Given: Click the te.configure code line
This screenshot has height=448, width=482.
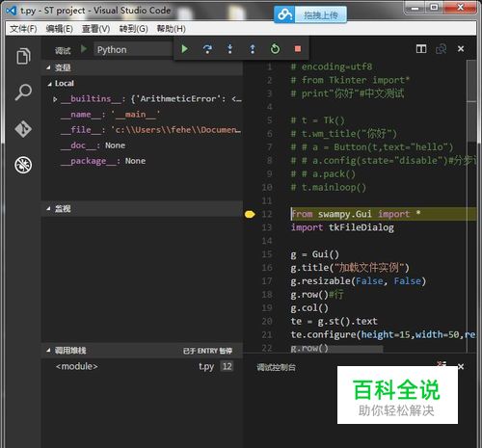Looking at the screenshot, I should pos(383,335).
